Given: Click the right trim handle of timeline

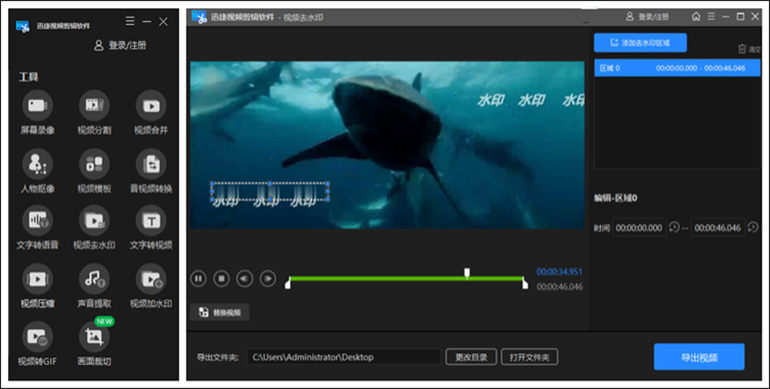Looking at the screenshot, I should coord(525,283).
